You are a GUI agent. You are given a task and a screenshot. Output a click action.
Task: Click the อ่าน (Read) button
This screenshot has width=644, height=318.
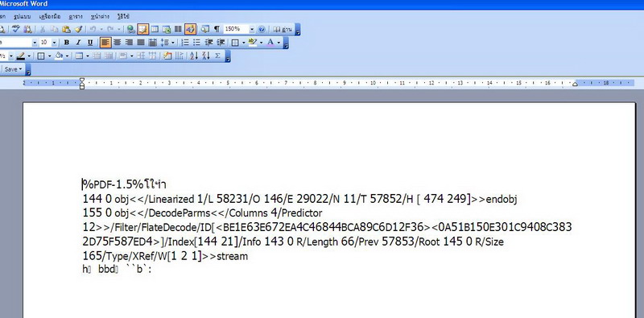click(283, 29)
